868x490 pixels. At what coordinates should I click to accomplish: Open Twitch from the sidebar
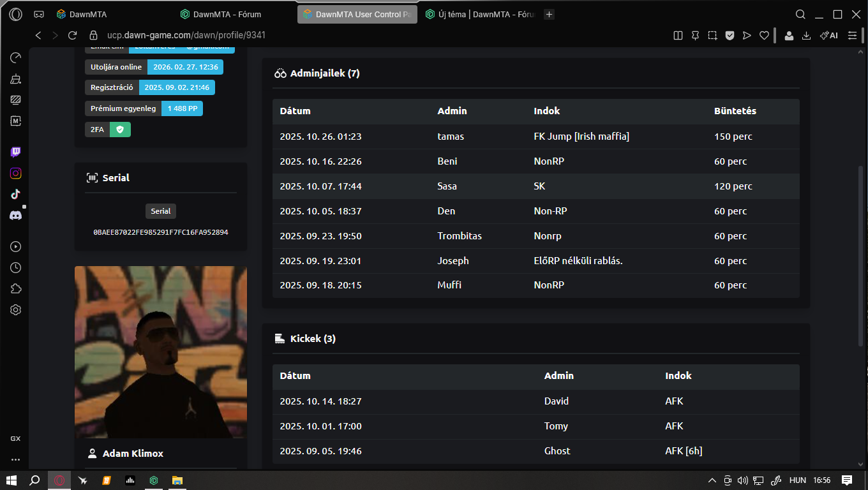pyautogui.click(x=16, y=152)
